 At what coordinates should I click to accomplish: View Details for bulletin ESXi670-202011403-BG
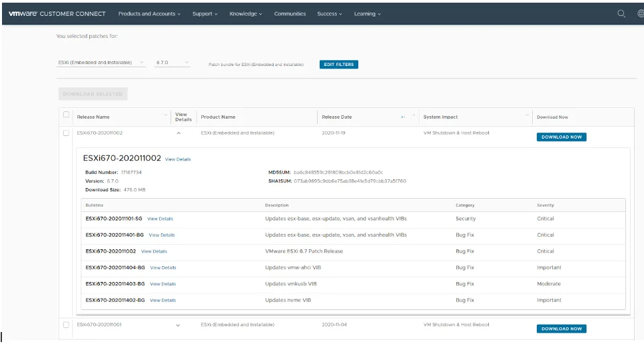162,284
